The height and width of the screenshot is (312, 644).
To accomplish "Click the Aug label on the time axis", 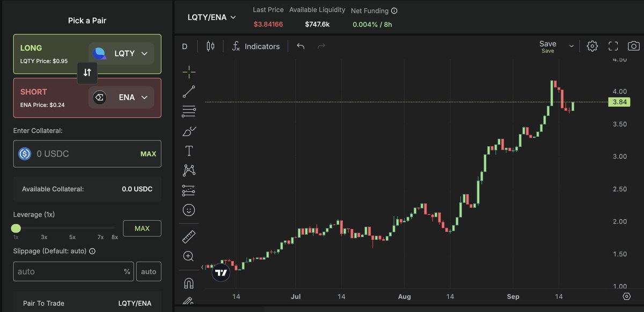I will (x=405, y=296).
